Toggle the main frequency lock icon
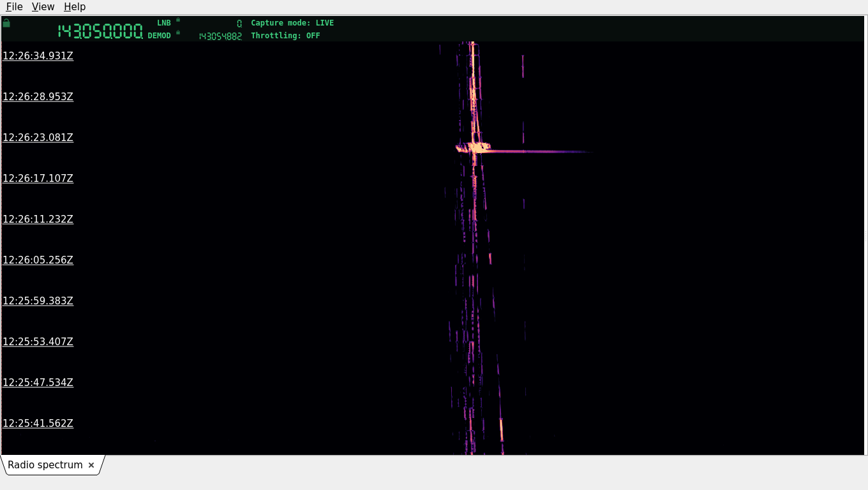868x490 pixels. (6, 23)
